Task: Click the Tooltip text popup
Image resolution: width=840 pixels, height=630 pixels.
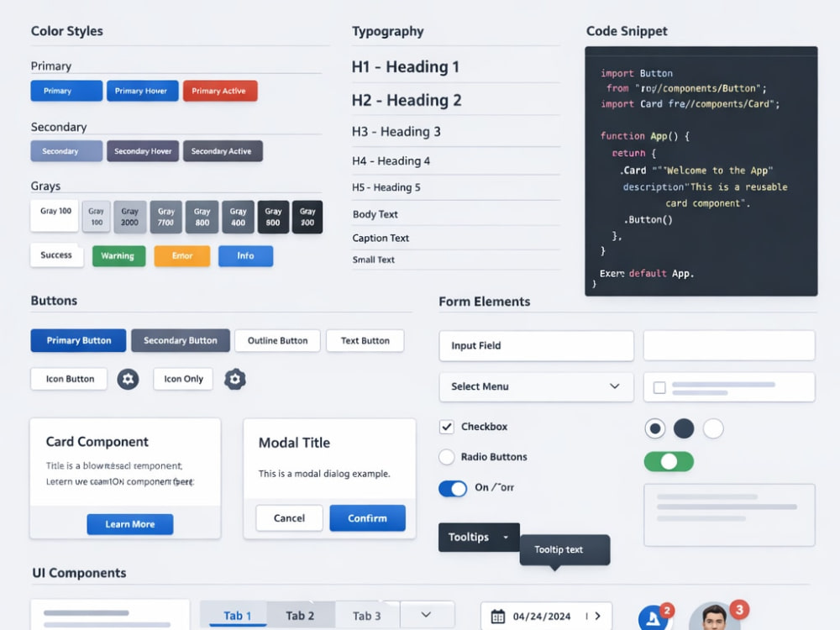Action: (564, 549)
